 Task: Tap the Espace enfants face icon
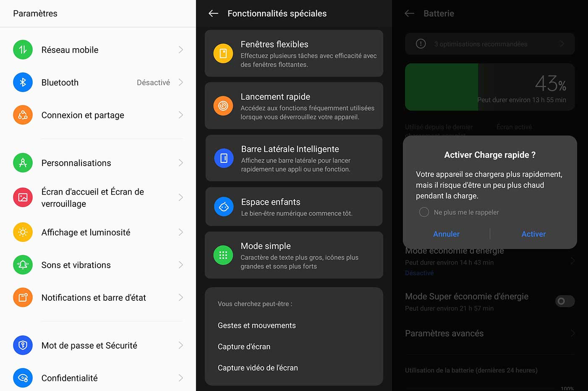pos(224,206)
